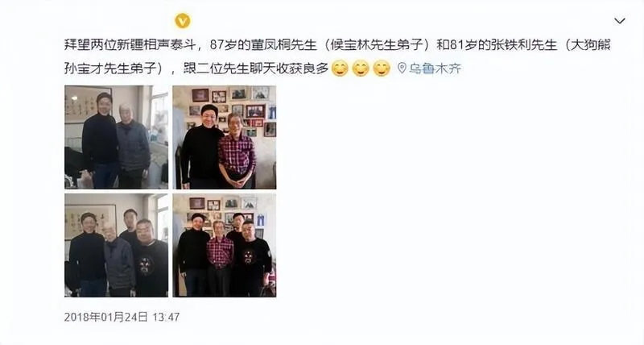The height and width of the screenshot is (345, 644).
Task: Open the bottom-right group photo by picture wall
Action: [225, 245]
